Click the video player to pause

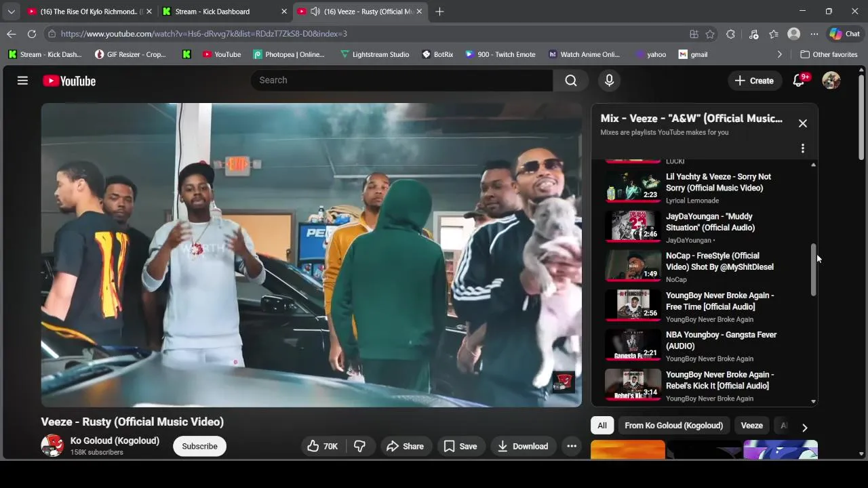click(311, 255)
